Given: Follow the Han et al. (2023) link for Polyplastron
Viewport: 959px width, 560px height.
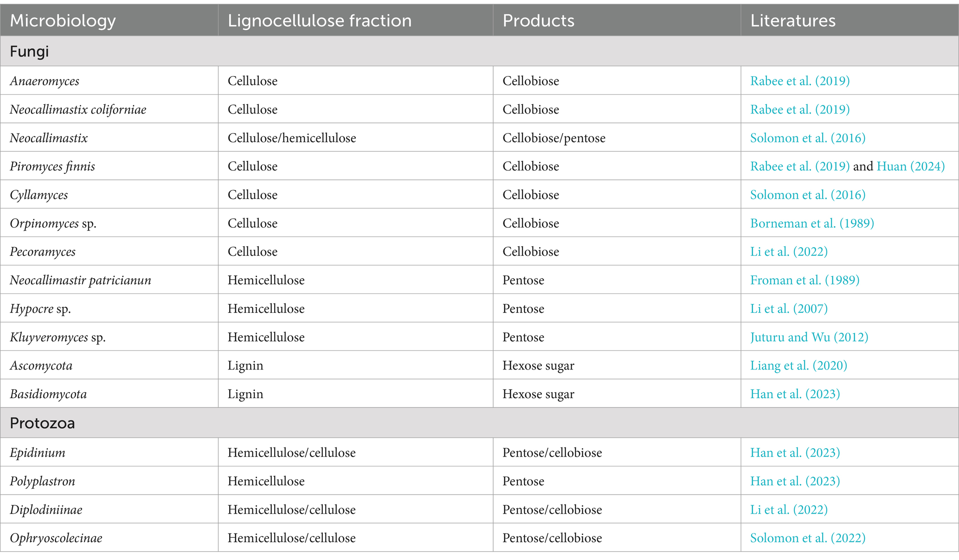Looking at the screenshot, I should [795, 481].
